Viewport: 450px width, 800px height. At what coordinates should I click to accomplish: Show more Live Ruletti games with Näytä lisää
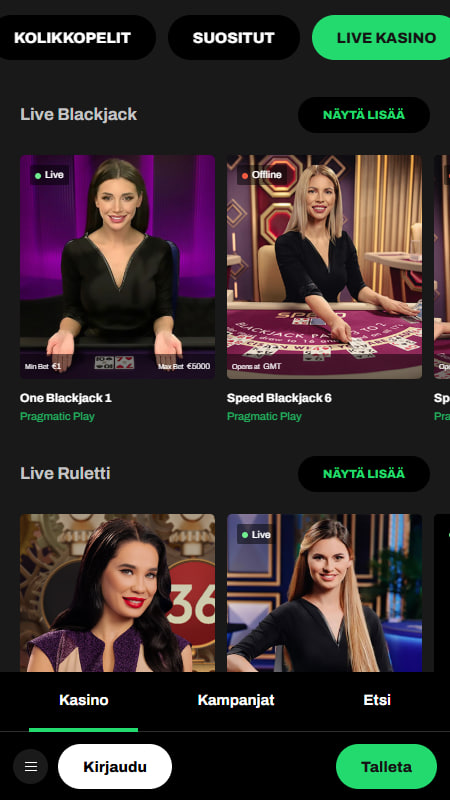364,474
